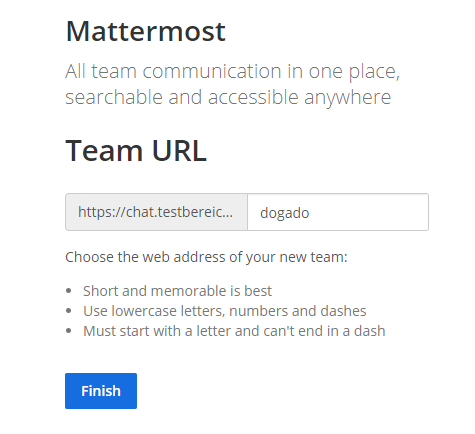Click the Mattermost heading
The height and width of the screenshot is (434, 475).
pyautogui.click(x=146, y=31)
